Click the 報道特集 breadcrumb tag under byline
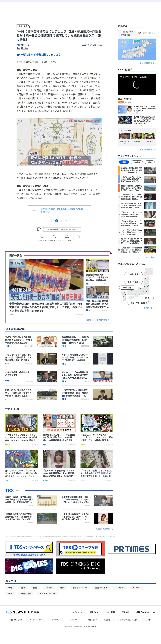Image resolution: width=161 pixels, height=644 pixels. (24, 48)
